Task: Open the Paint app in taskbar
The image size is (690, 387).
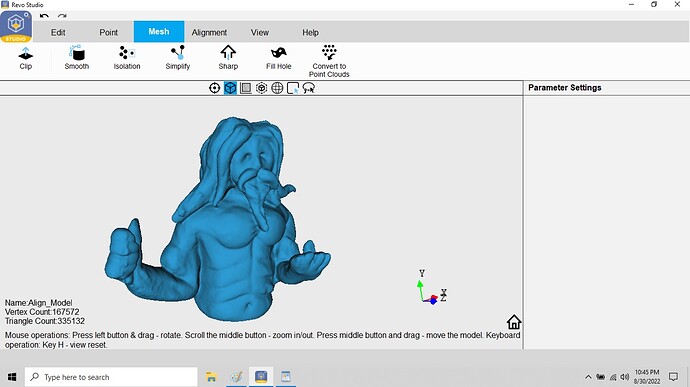Action: pyautogui.click(x=236, y=377)
